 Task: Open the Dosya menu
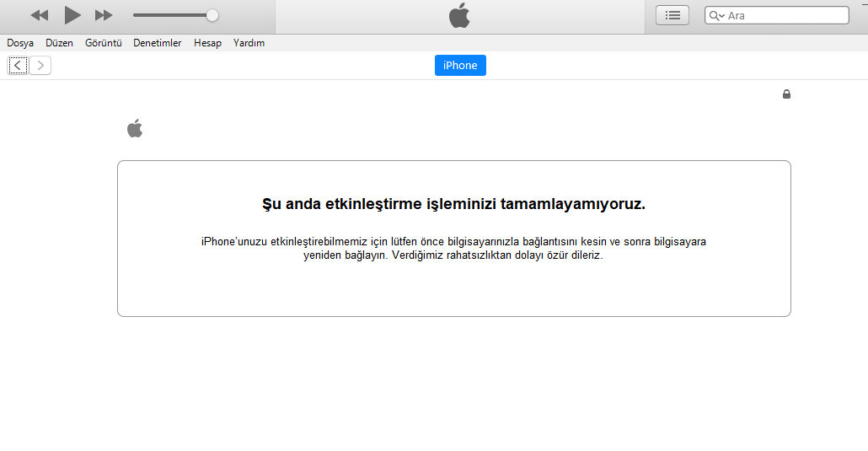(x=20, y=43)
